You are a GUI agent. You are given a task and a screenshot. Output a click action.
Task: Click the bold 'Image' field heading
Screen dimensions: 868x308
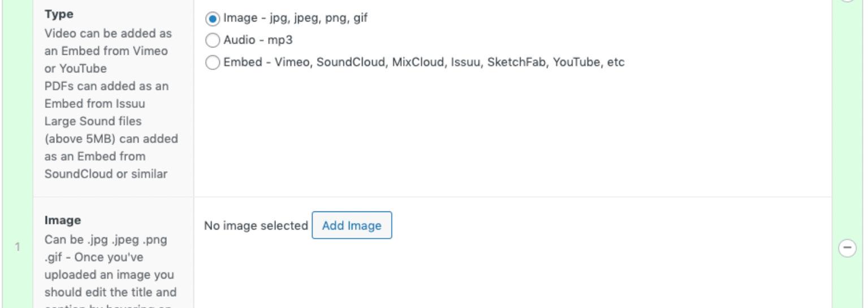point(62,220)
